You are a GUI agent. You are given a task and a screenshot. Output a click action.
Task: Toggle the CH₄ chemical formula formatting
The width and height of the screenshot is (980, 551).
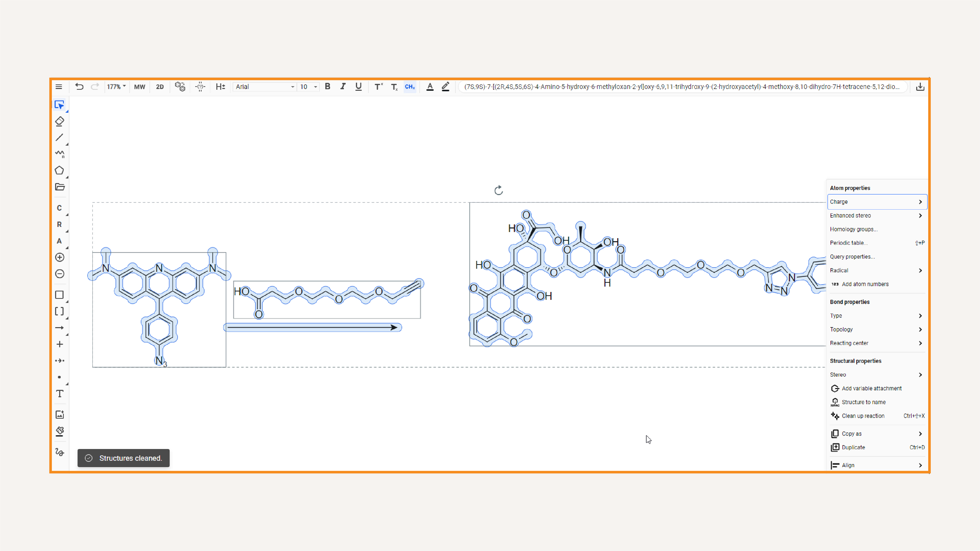[x=410, y=87]
